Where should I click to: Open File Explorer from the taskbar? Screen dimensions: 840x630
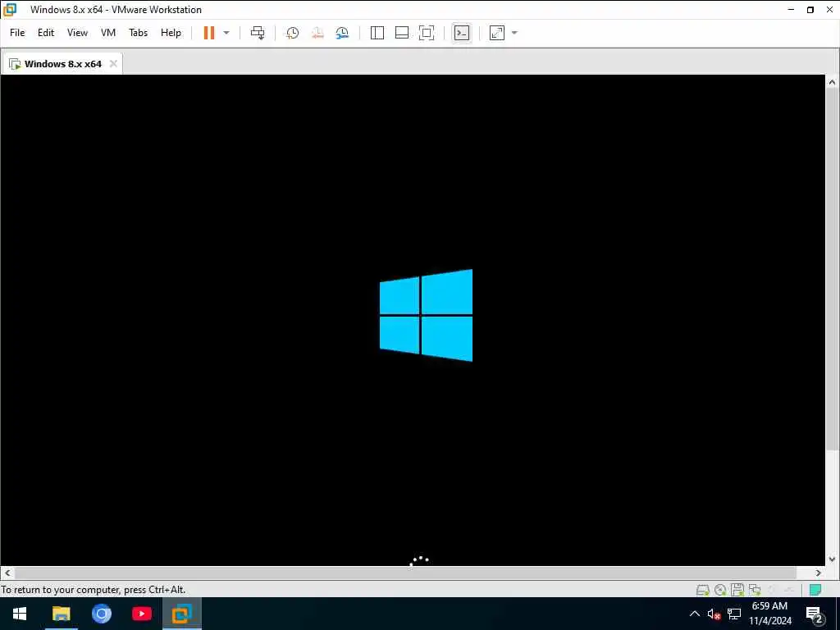[x=61, y=614]
